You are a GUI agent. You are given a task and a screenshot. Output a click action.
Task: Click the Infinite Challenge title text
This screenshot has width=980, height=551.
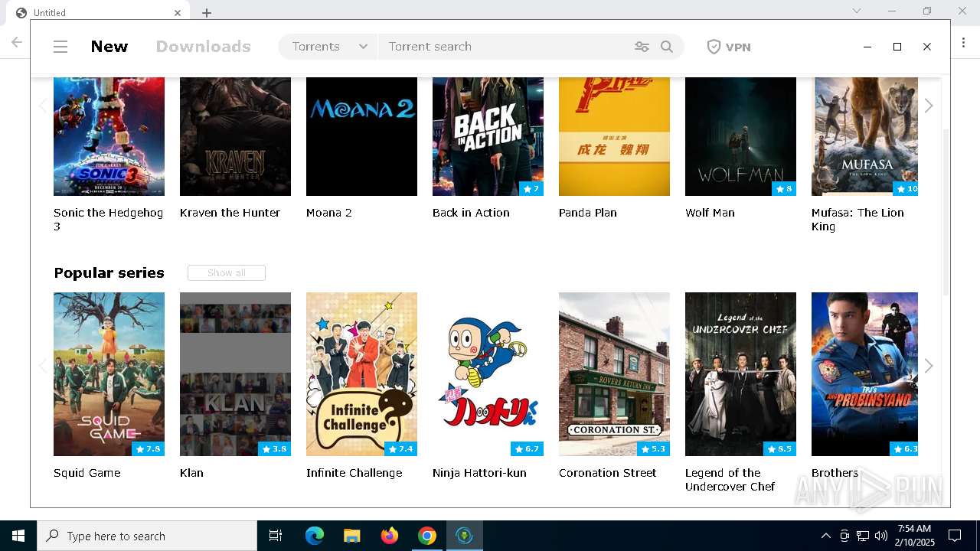(x=354, y=473)
